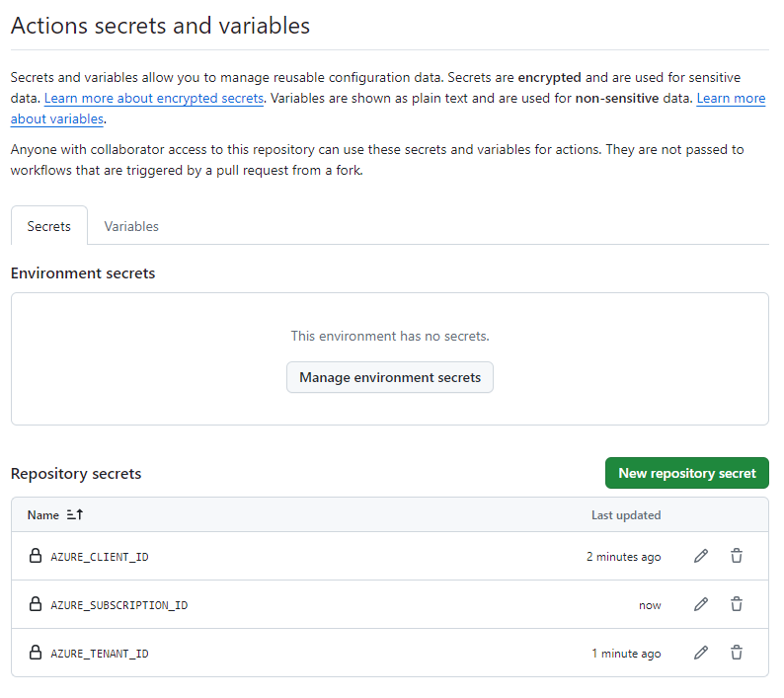
Task: Click the lock icon beside AZURE_CLIENT_ID
Action: [x=35, y=556]
